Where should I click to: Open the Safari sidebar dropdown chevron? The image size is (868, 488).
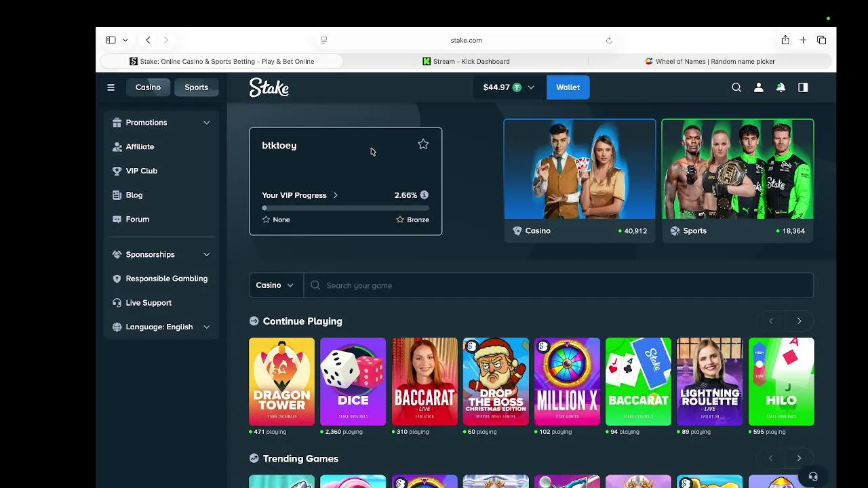[x=125, y=40]
